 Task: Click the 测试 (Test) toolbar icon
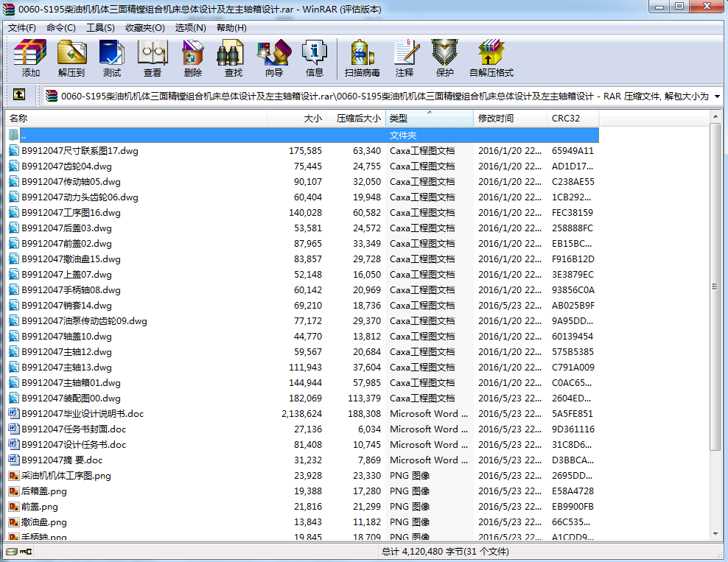(111, 58)
